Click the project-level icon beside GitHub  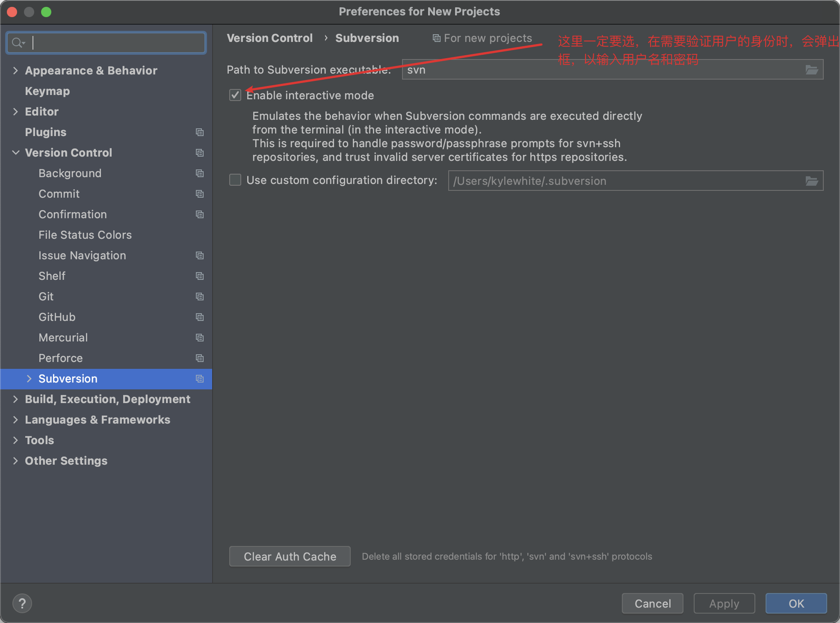click(x=200, y=317)
